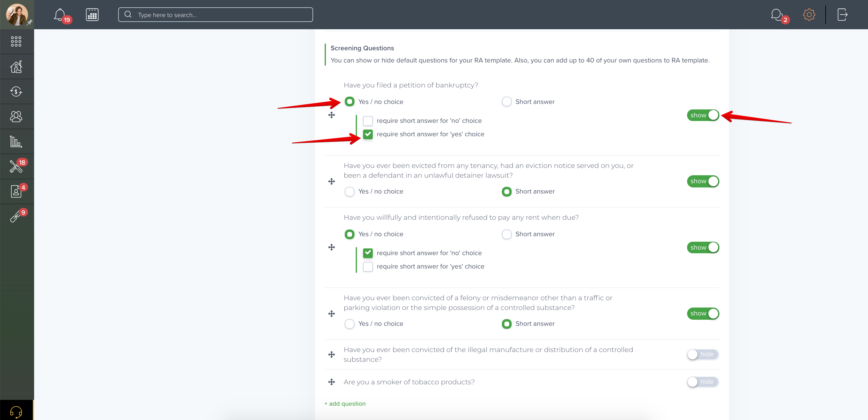
Task: Focus the 'Type here to search' field
Action: click(x=215, y=15)
